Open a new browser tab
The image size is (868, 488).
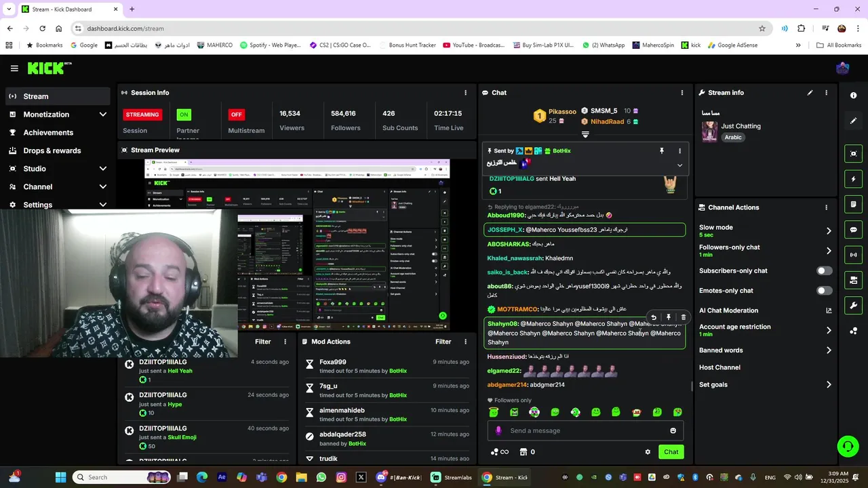132,9
